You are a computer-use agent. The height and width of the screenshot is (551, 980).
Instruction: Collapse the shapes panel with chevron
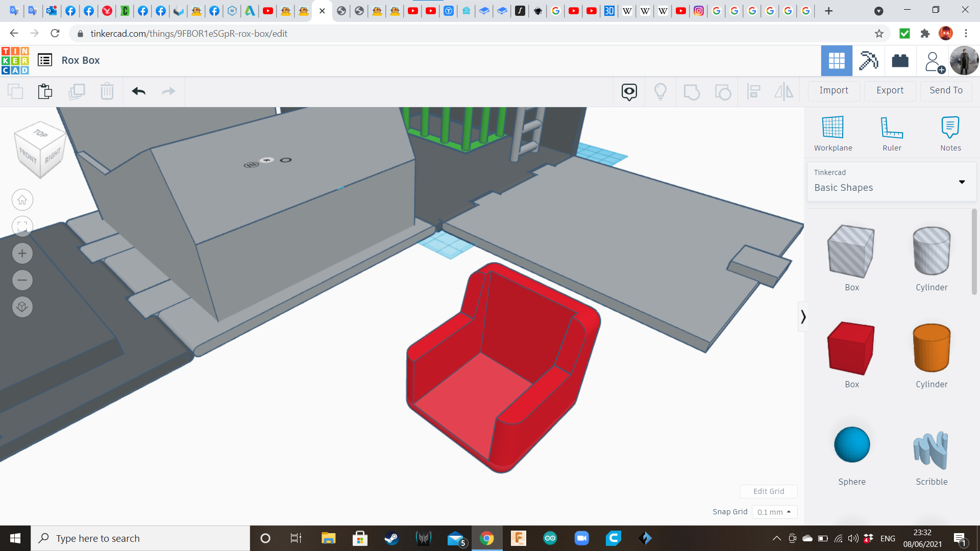[x=803, y=317]
